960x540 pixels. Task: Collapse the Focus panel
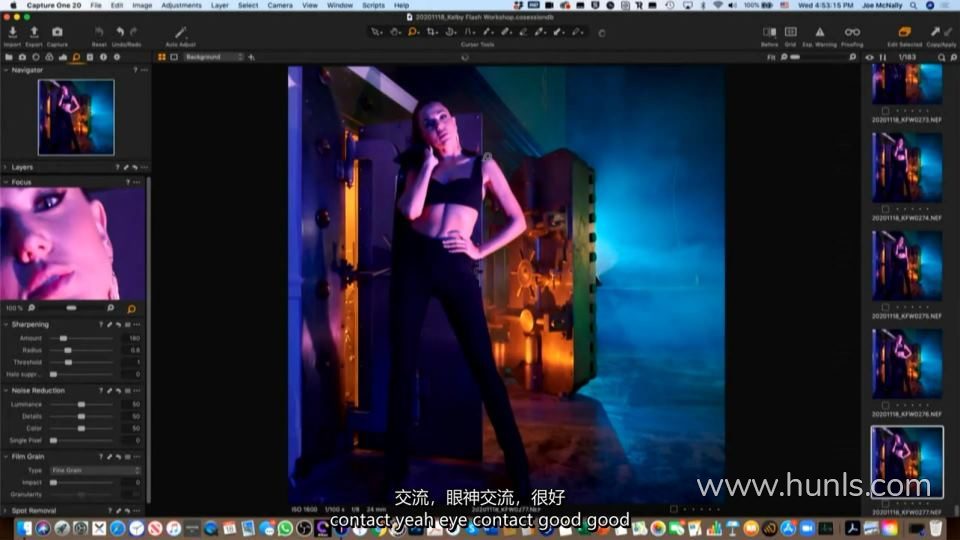click(x=6, y=182)
